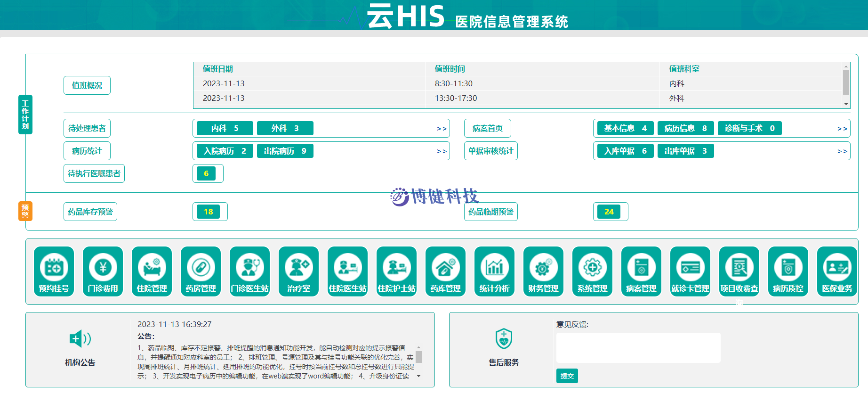868x394 pixels.
Task: Open the 财务管理 module icon
Action: click(544, 271)
